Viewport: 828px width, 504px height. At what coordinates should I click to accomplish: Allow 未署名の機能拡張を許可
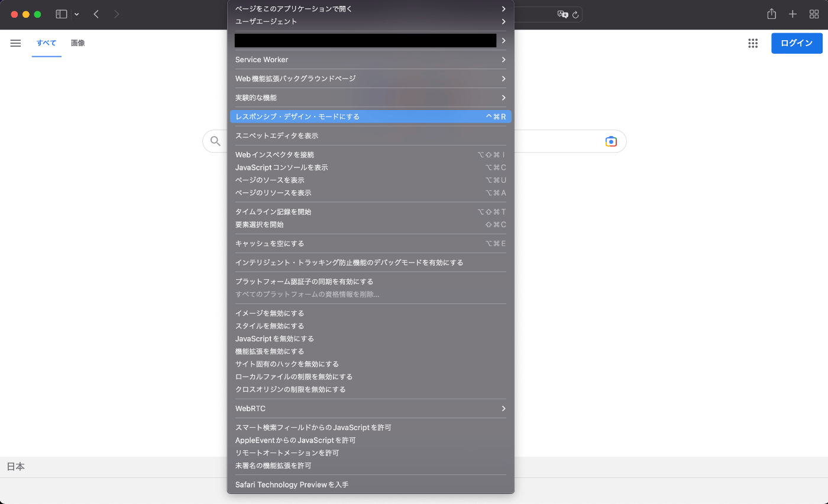[x=371, y=466]
